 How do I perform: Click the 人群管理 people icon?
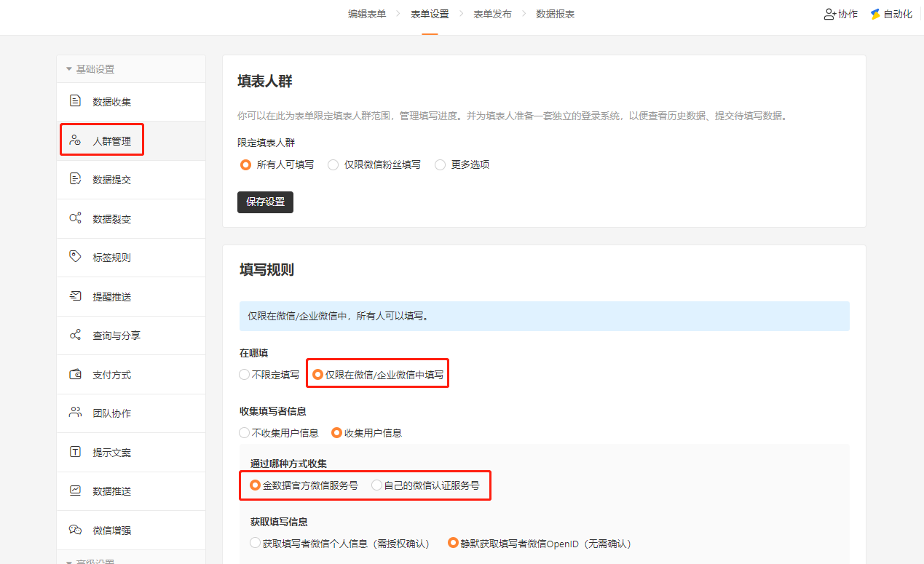tap(75, 140)
